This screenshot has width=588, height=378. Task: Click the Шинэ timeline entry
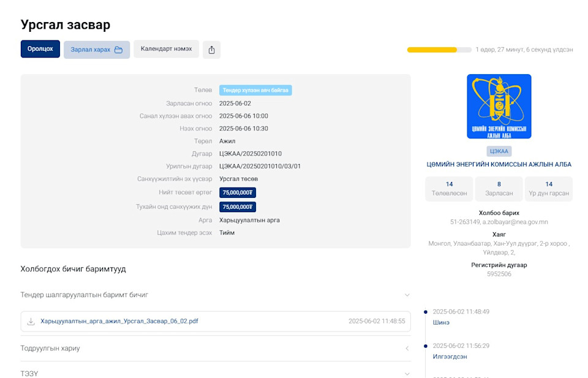[x=441, y=322]
